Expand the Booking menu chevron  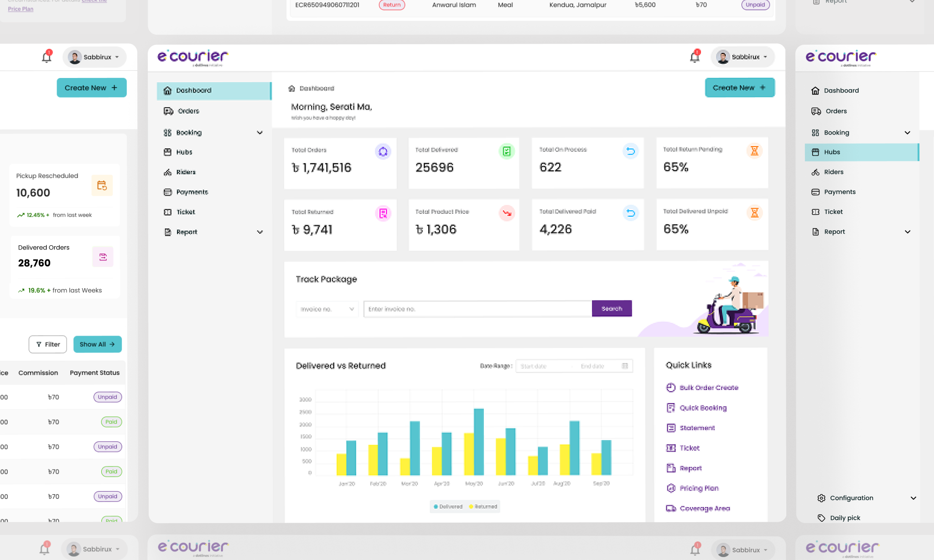pyautogui.click(x=260, y=133)
